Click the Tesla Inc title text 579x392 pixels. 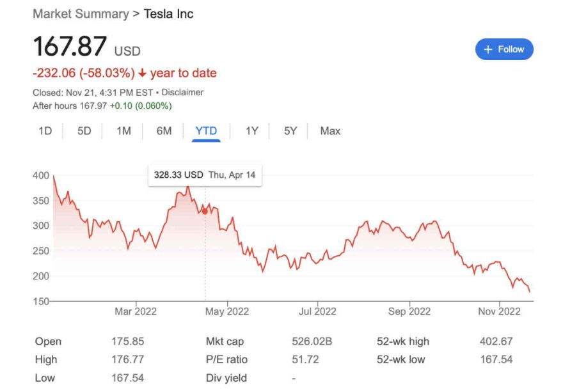(168, 14)
